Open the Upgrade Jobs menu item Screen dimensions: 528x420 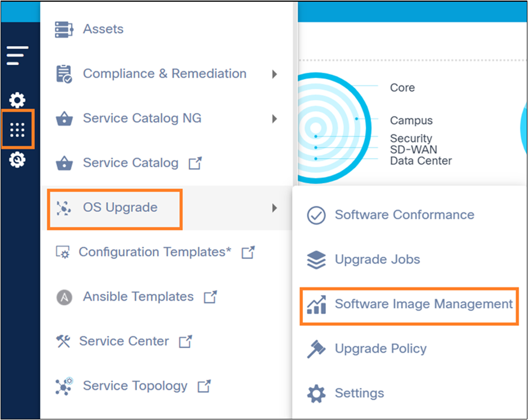[x=377, y=260]
